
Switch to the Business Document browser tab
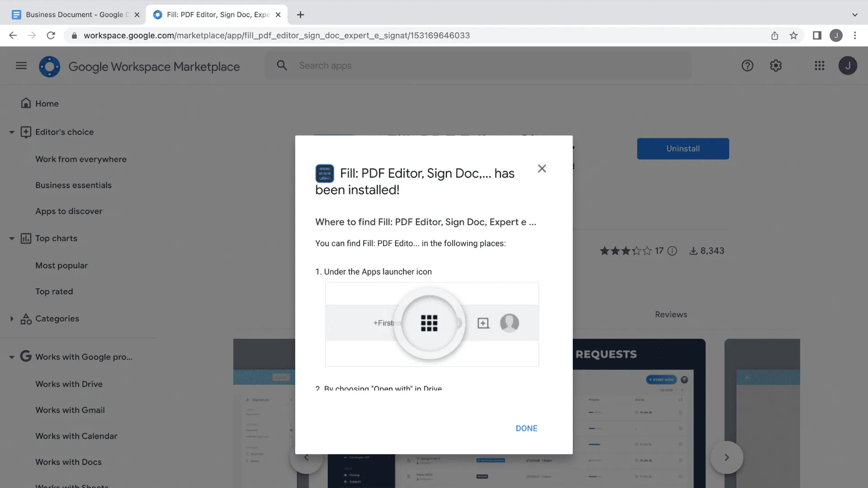(72, 14)
